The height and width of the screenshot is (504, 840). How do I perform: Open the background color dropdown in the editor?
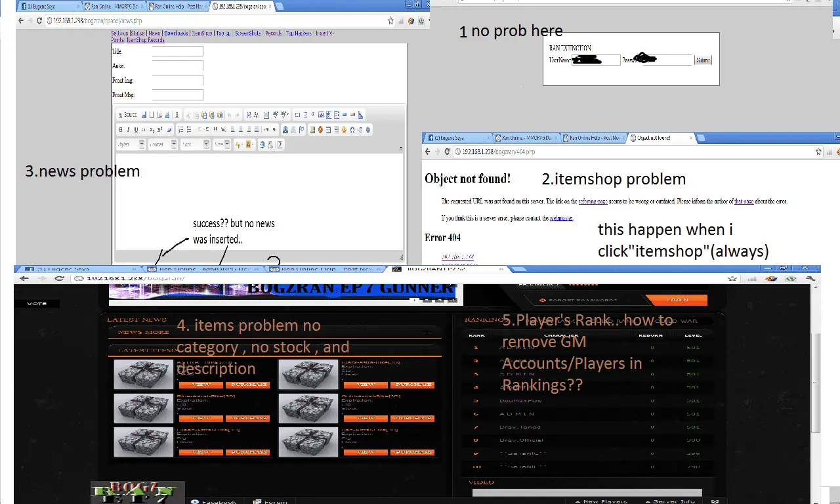tap(250, 144)
